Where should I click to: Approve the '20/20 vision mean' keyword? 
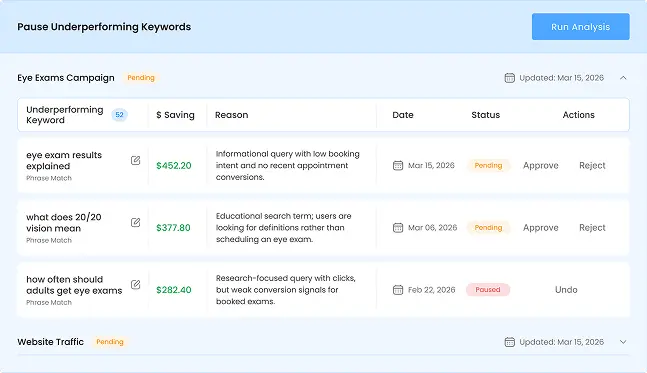[x=541, y=228]
